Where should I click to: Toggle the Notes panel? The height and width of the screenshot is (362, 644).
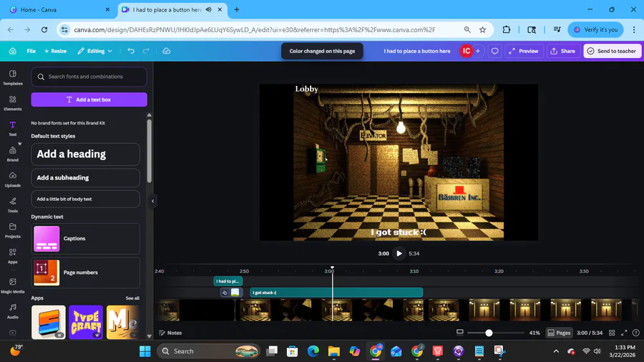coord(170,333)
